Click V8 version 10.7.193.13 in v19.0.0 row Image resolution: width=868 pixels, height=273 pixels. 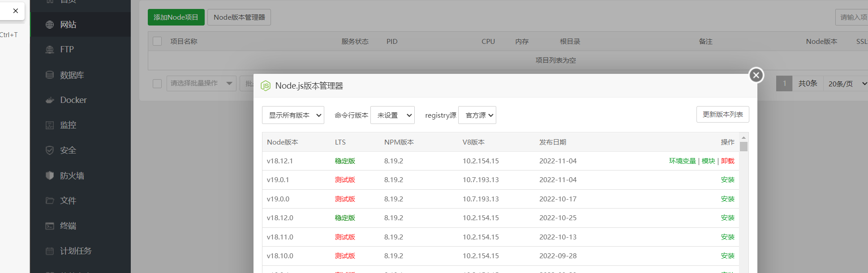[481, 199]
